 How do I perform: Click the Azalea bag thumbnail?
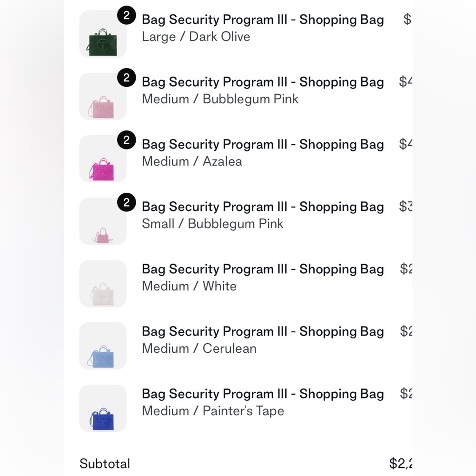[103, 159]
